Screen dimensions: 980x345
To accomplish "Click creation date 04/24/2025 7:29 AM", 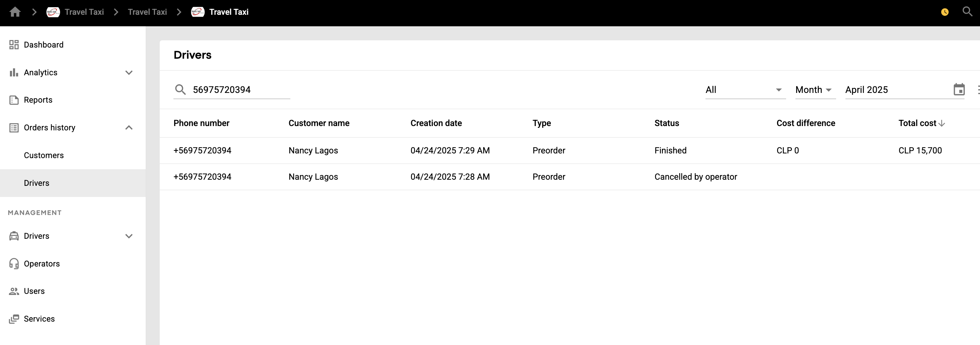I will 450,151.
